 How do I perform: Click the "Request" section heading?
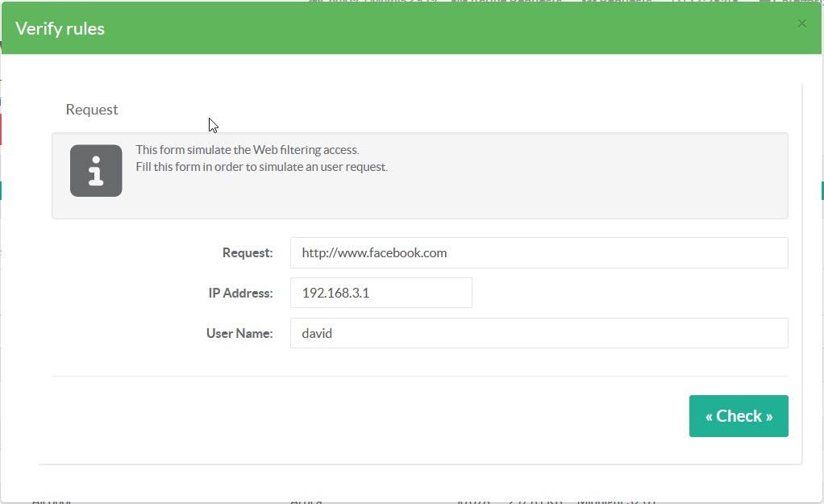coord(92,110)
